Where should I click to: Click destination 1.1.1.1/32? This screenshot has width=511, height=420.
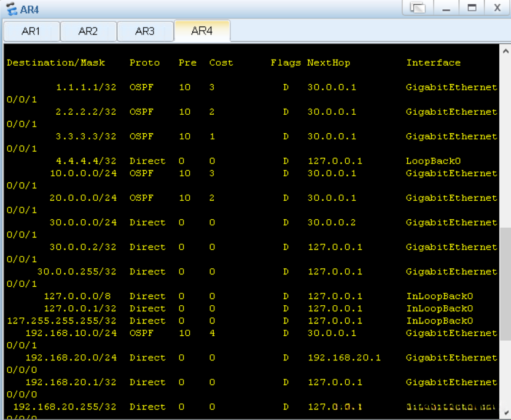coord(86,87)
